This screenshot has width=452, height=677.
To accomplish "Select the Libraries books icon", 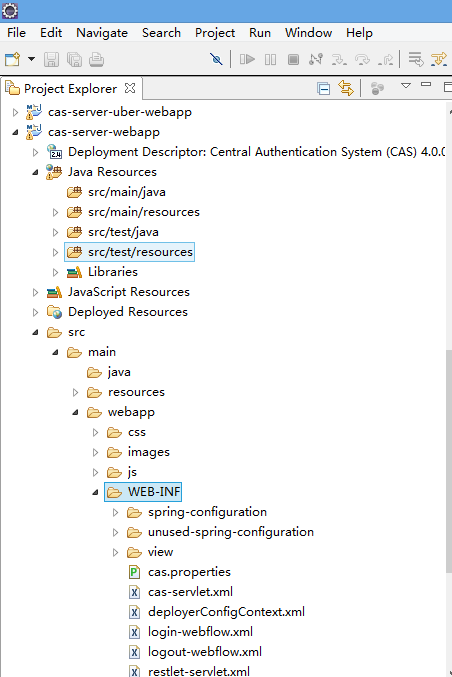I will (74, 272).
